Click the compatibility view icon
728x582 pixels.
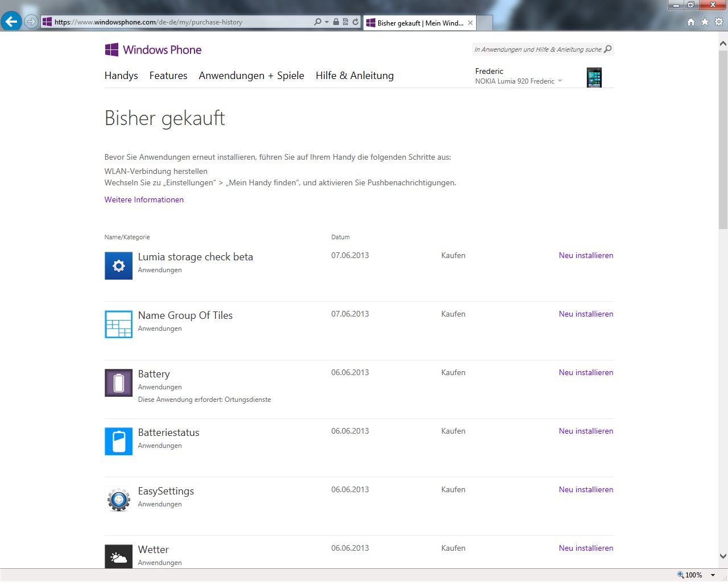click(345, 22)
